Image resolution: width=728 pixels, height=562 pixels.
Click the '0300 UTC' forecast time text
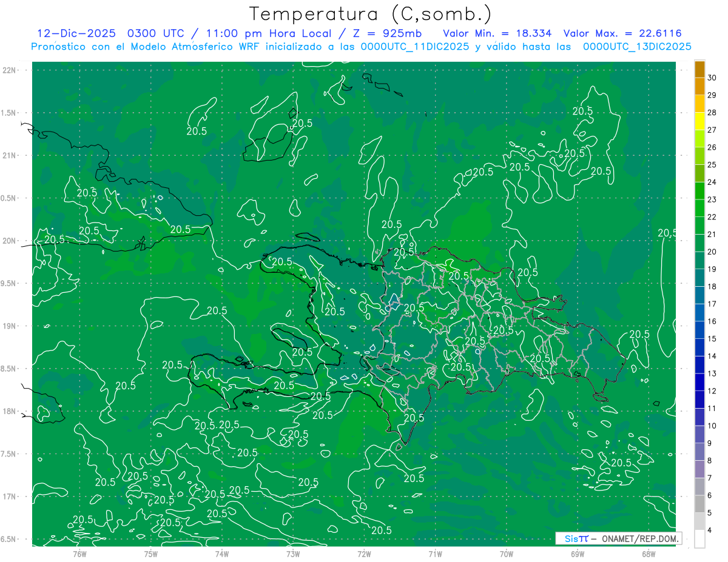155,33
